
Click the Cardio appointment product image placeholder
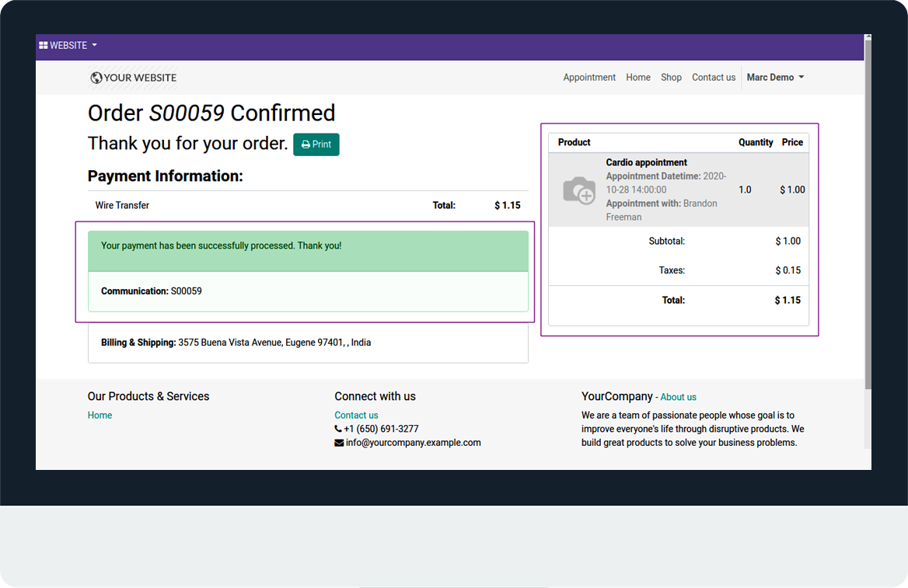pyautogui.click(x=579, y=190)
